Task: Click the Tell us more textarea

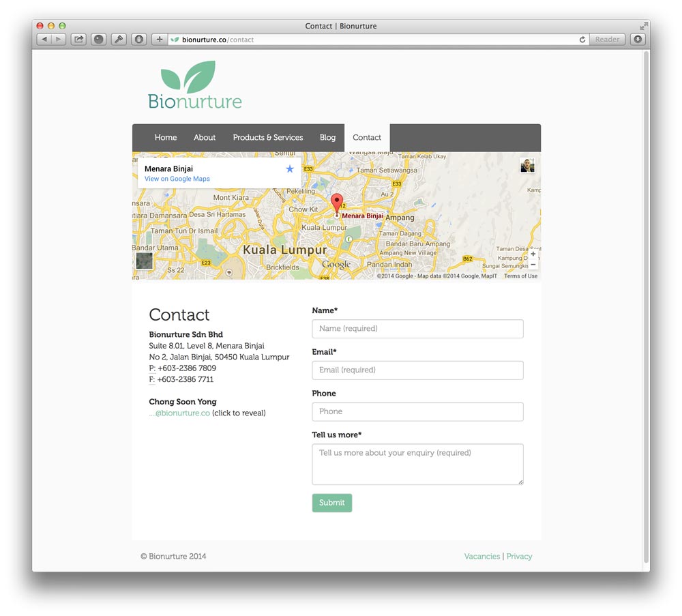Action: click(417, 464)
